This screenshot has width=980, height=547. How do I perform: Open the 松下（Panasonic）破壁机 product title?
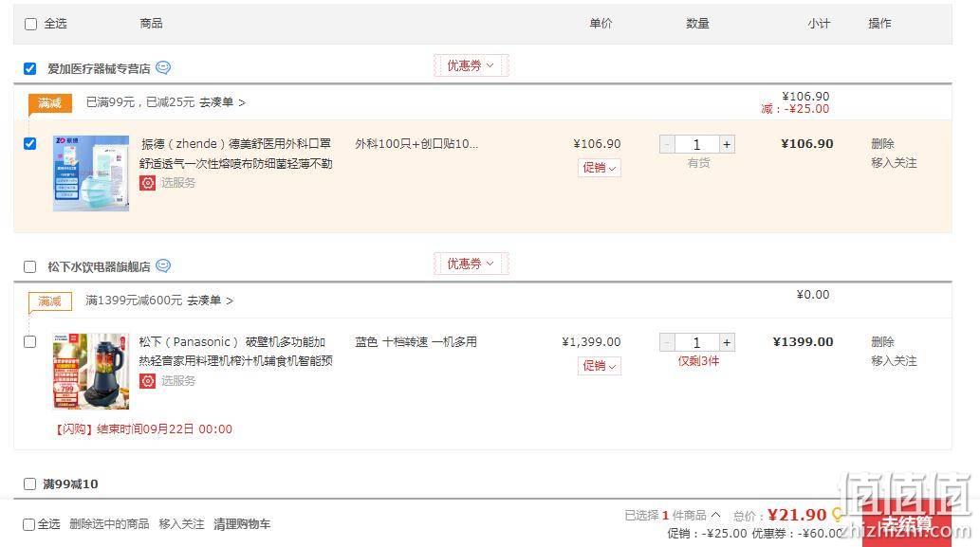tap(235, 351)
